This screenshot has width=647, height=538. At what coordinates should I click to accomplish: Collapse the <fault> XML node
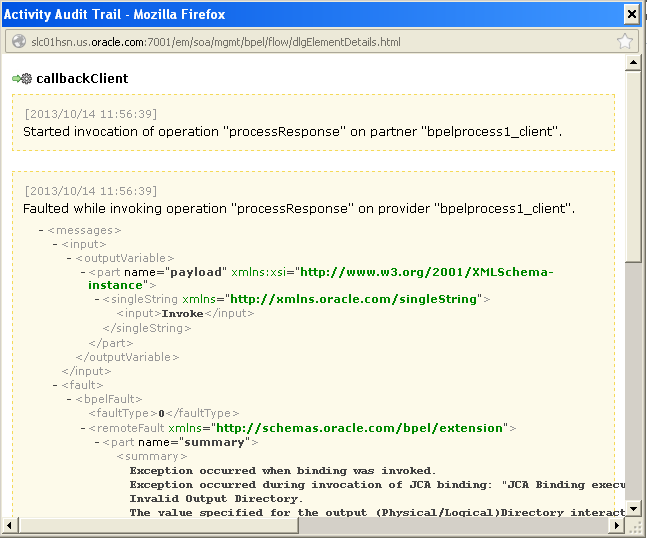[x=55, y=385]
